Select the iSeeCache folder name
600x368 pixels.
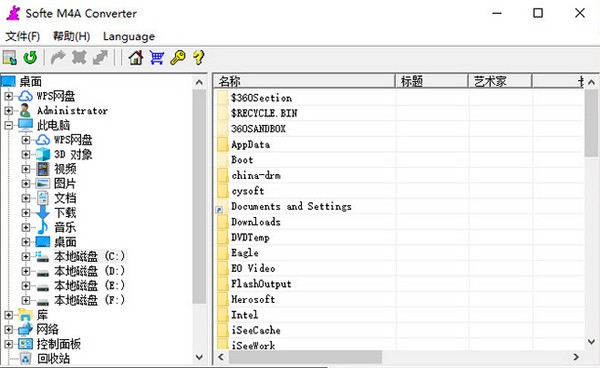pos(256,330)
